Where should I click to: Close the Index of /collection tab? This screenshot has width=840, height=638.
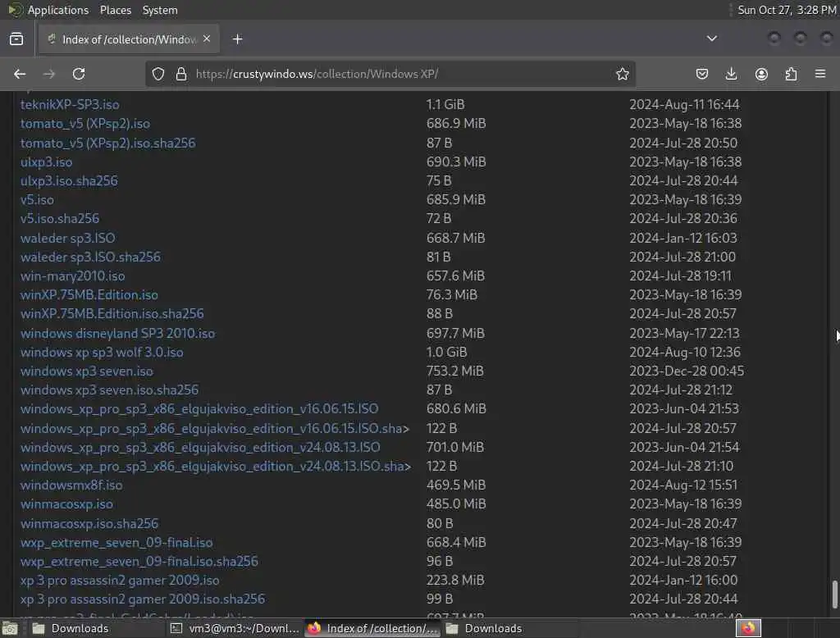207,39
